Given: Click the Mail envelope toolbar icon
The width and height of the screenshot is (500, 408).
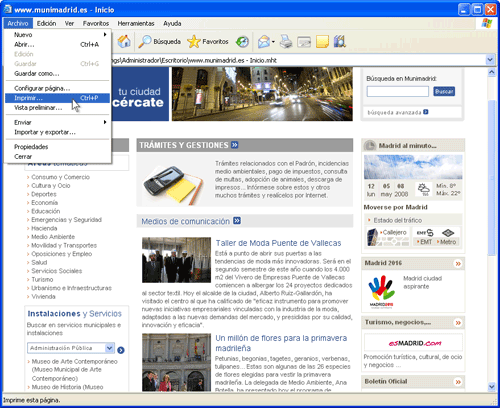Looking at the screenshot, I should (x=264, y=42).
